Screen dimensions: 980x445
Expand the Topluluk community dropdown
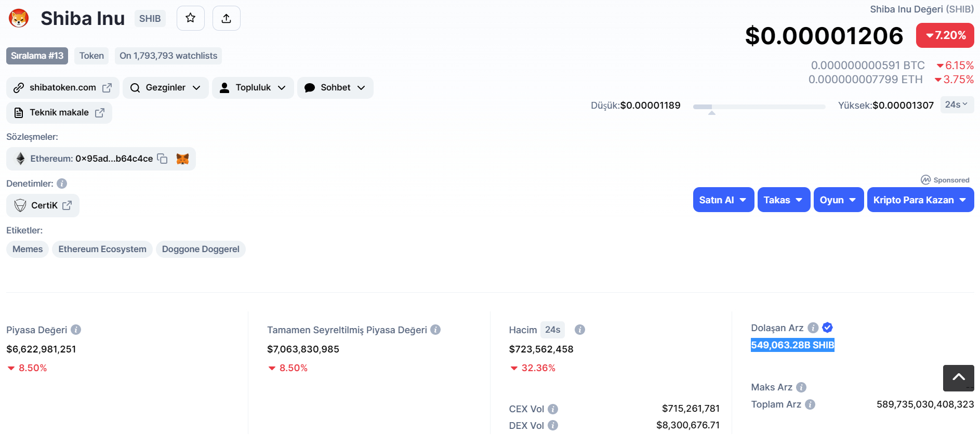(x=253, y=88)
